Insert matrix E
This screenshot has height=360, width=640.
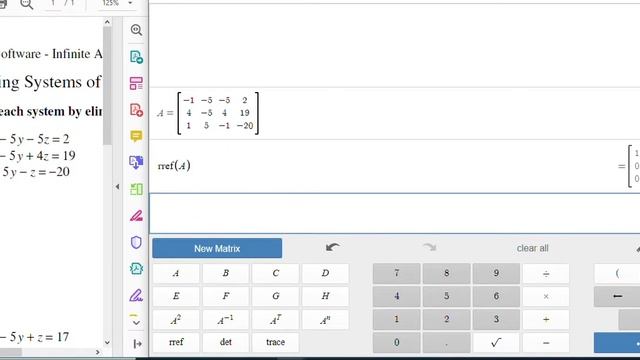tap(176, 296)
